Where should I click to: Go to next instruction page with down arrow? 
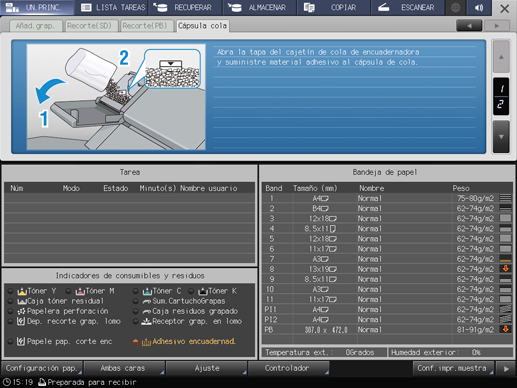coord(501,137)
